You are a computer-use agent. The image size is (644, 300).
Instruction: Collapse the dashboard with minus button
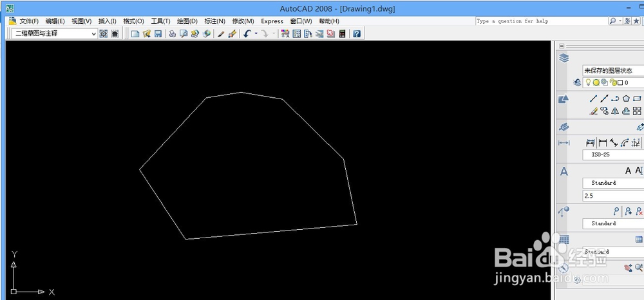[562, 46]
